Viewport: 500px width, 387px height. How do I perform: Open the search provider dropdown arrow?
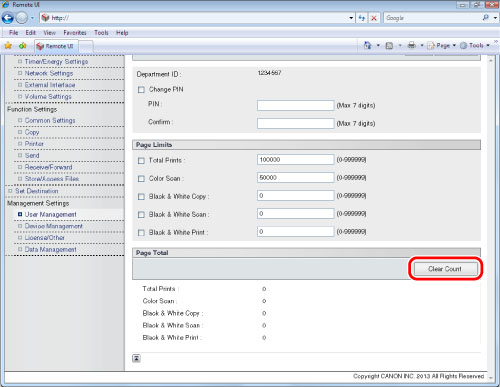(495, 18)
